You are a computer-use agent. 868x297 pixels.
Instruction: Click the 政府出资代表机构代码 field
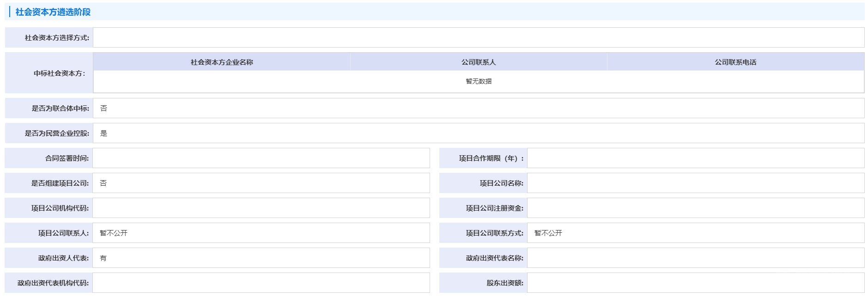[x=261, y=283]
